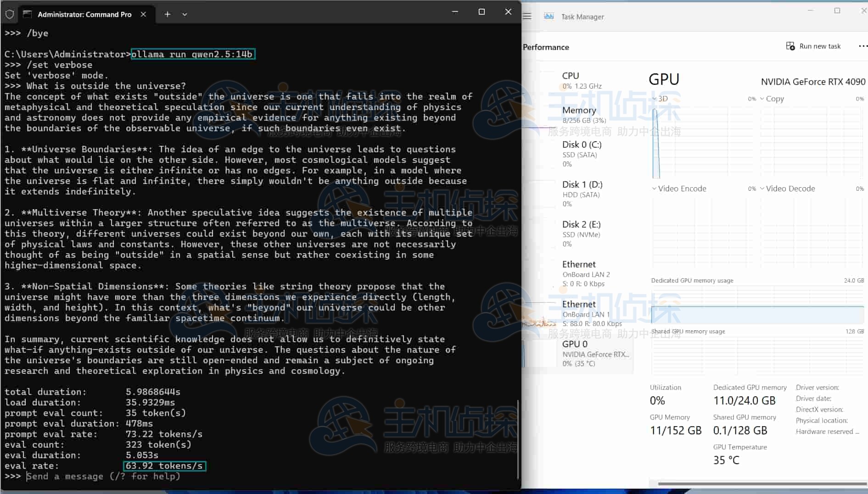The image size is (868, 494).
Task: Open the Task Manager hamburger navigation menu
Action: pos(527,17)
